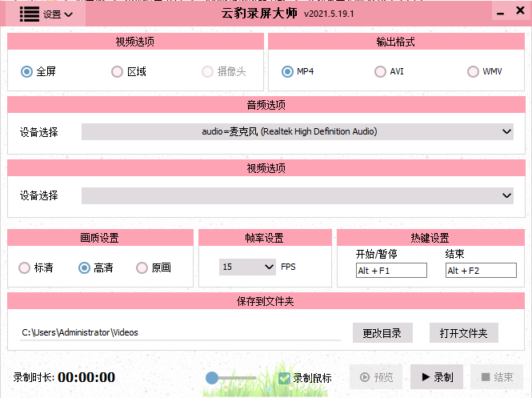Click the 更改目录 button
This screenshot has height=398, width=532.
pyautogui.click(x=382, y=333)
